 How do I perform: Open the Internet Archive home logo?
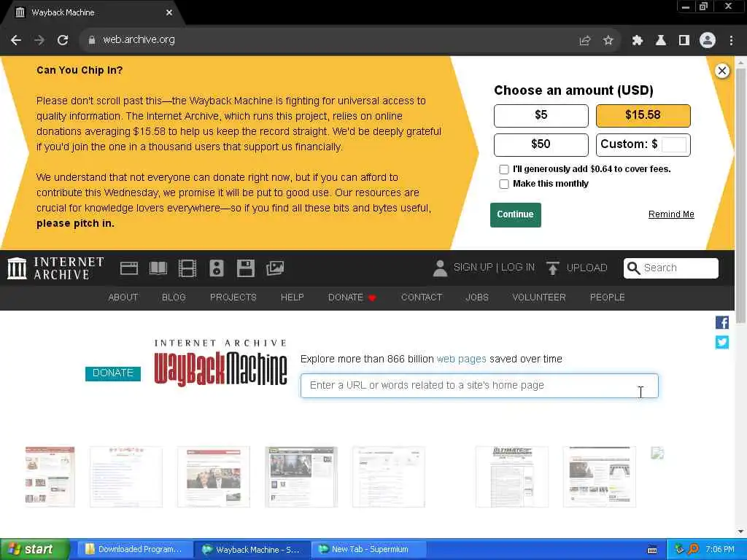coord(55,268)
